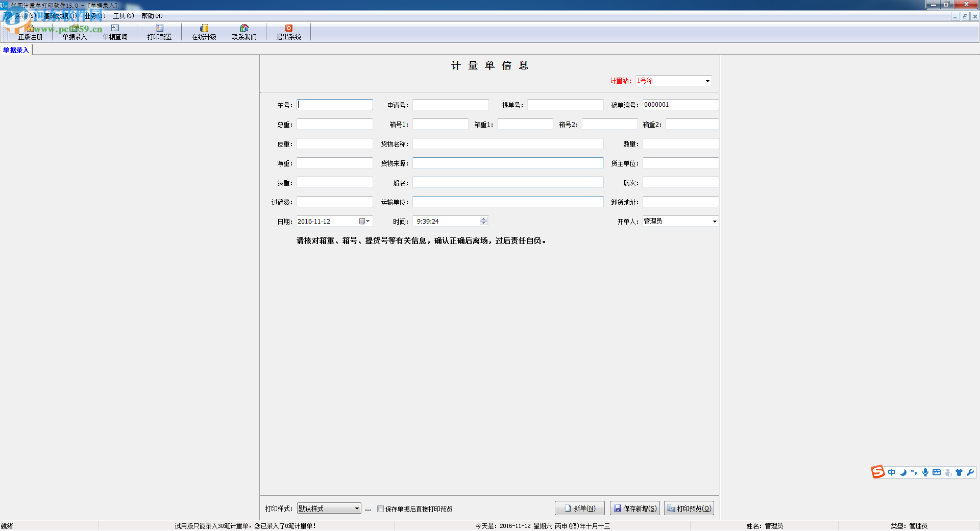Focus the 航次 input field
The image size is (980, 531).
(x=681, y=182)
